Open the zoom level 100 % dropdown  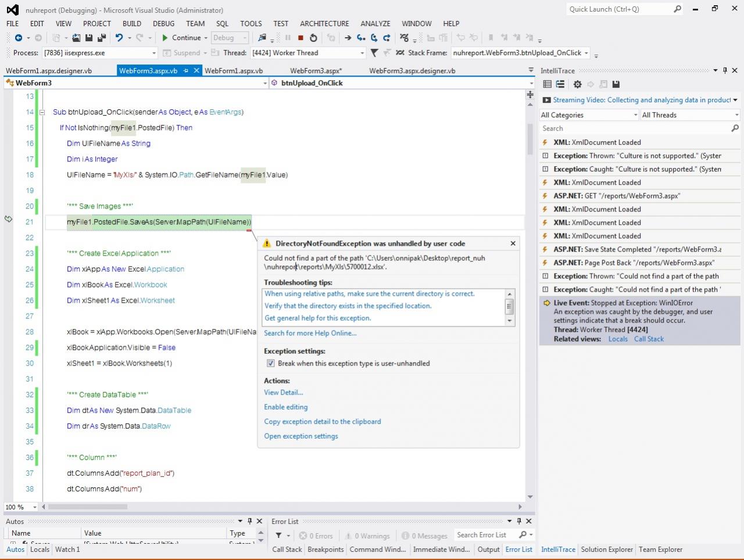pos(34,507)
